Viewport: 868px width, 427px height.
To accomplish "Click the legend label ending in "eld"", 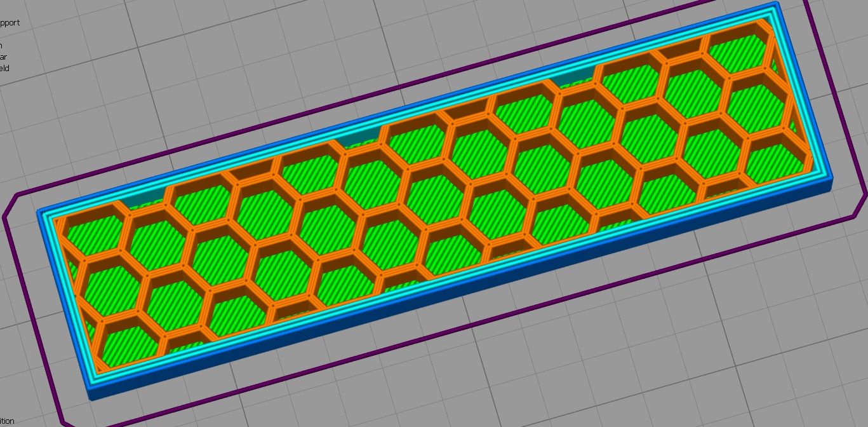I will point(4,69).
